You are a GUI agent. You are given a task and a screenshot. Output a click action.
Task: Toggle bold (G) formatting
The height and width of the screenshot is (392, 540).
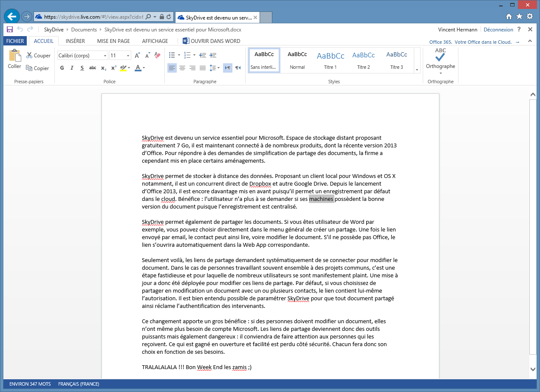pyautogui.click(x=62, y=68)
